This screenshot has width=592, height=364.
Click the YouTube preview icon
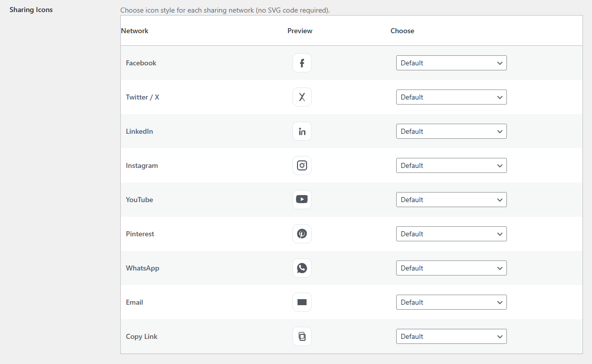(x=302, y=200)
